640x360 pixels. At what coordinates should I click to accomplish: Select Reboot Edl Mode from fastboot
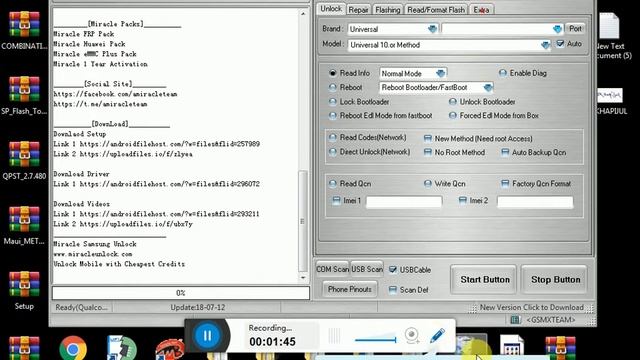pos(333,116)
